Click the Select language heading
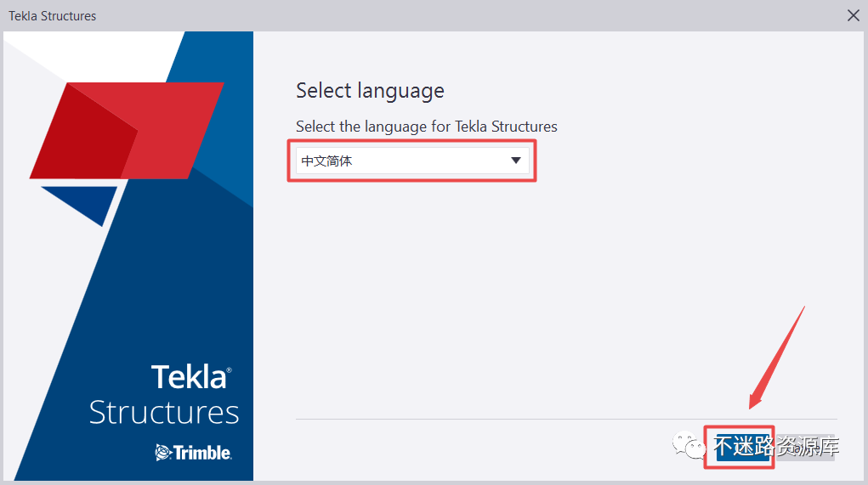The image size is (868, 485). pos(370,91)
